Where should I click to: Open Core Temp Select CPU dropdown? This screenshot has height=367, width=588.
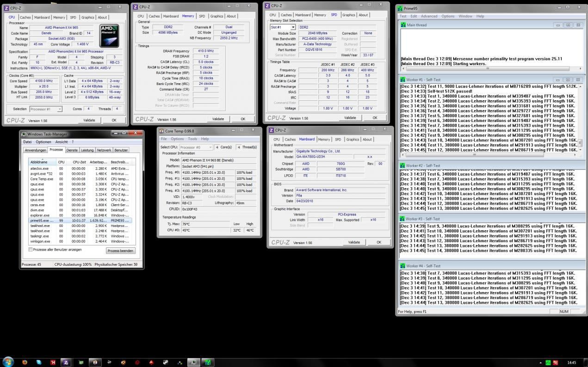(x=196, y=147)
